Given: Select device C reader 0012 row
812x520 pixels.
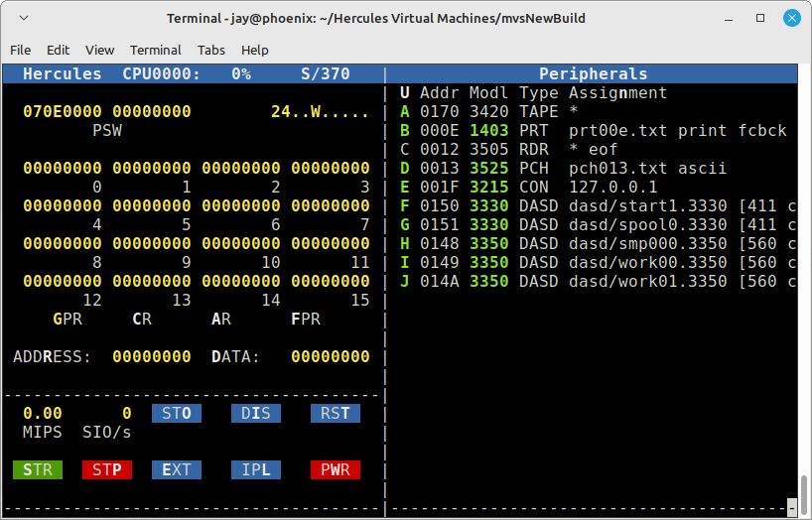Looking at the screenshot, I should pyautogui.click(x=599, y=150).
